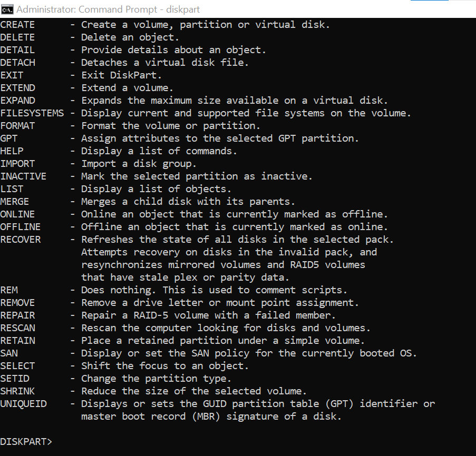Click the RESCAN command name
476x456 pixels.
[17, 328]
